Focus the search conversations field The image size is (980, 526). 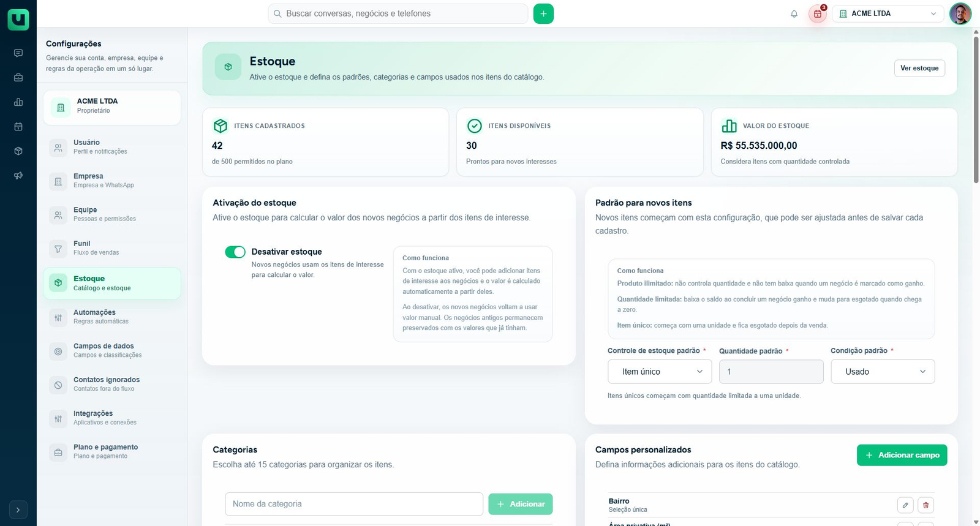(398, 13)
